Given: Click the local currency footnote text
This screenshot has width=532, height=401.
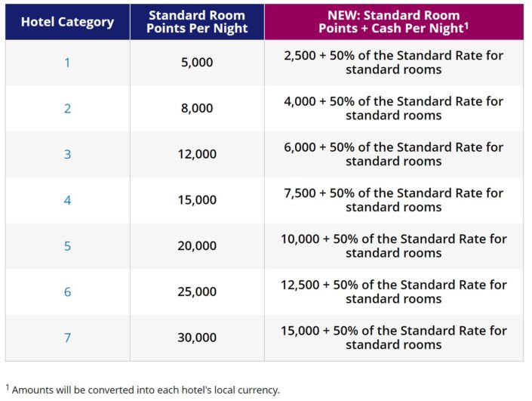Looking at the screenshot, I should coord(143,390).
